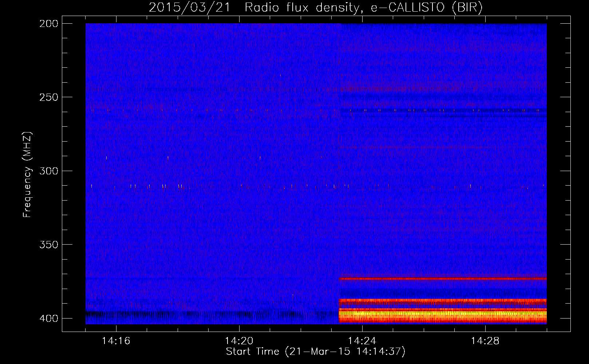Click the 14:24 time tick label
The image size is (589, 364).
click(x=362, y=341)
